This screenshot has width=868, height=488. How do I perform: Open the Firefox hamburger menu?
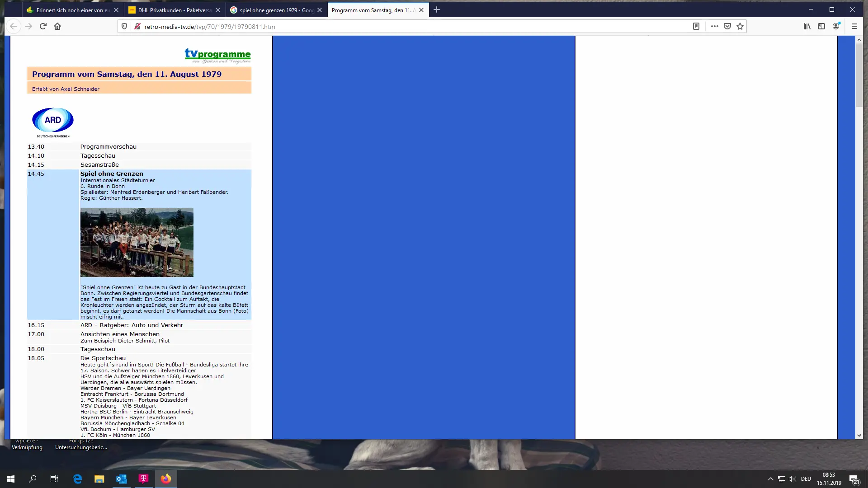click(854, 26)
